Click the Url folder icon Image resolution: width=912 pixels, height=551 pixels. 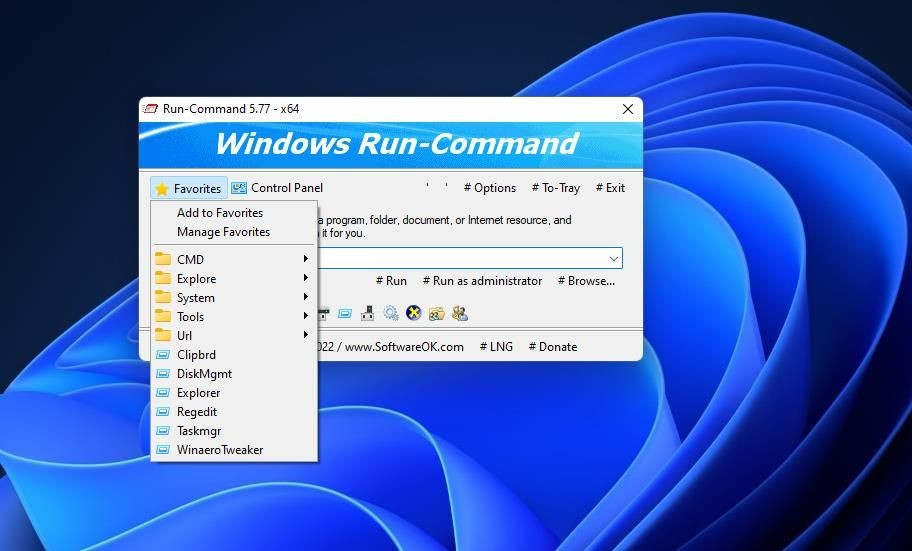click(x=163, y=335)
